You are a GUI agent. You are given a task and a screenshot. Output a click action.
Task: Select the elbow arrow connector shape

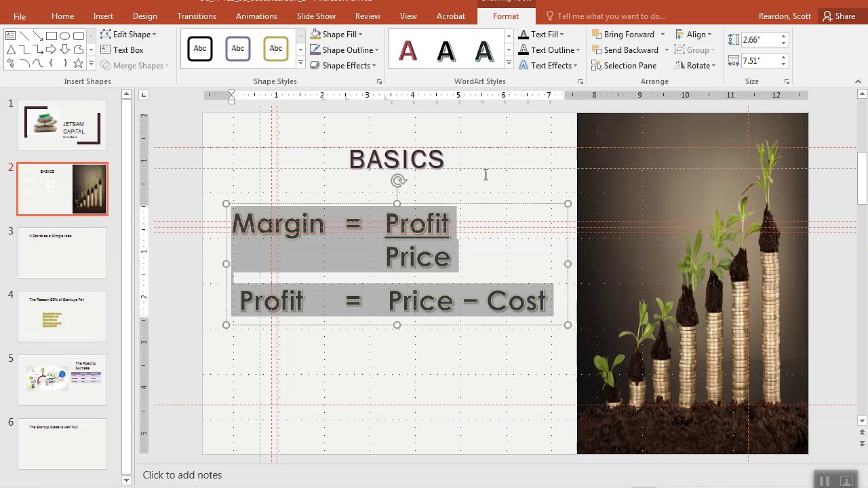(x=37, y=49)
